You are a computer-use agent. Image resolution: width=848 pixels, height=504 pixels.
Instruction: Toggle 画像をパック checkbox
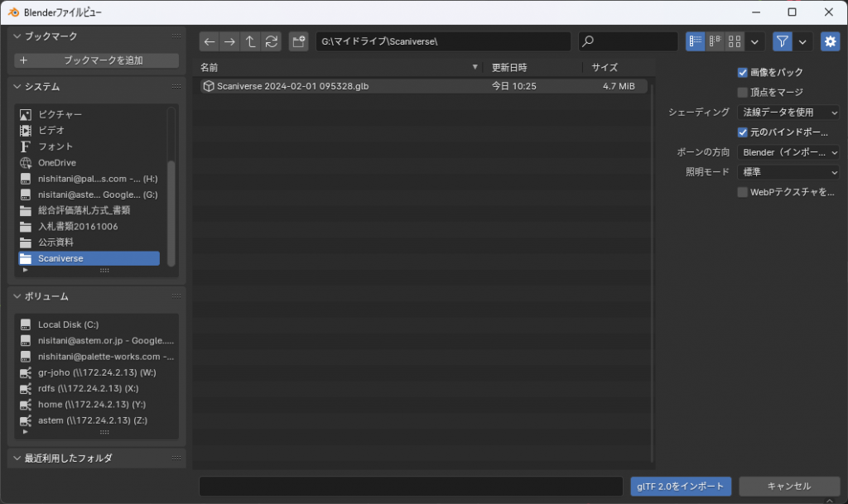point(743,72)
